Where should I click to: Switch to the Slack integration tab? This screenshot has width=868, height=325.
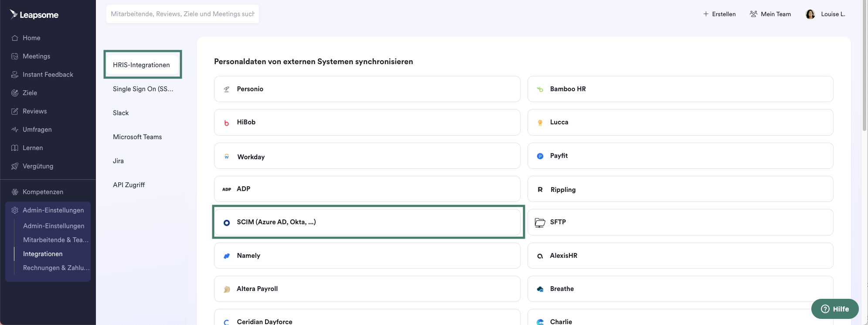[x=121, y=113]
